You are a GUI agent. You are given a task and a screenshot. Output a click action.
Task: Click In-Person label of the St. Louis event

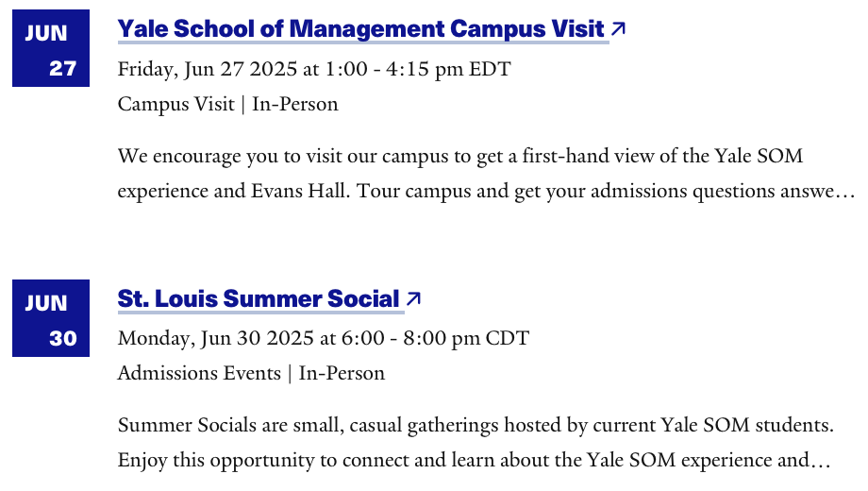(342, 374)
